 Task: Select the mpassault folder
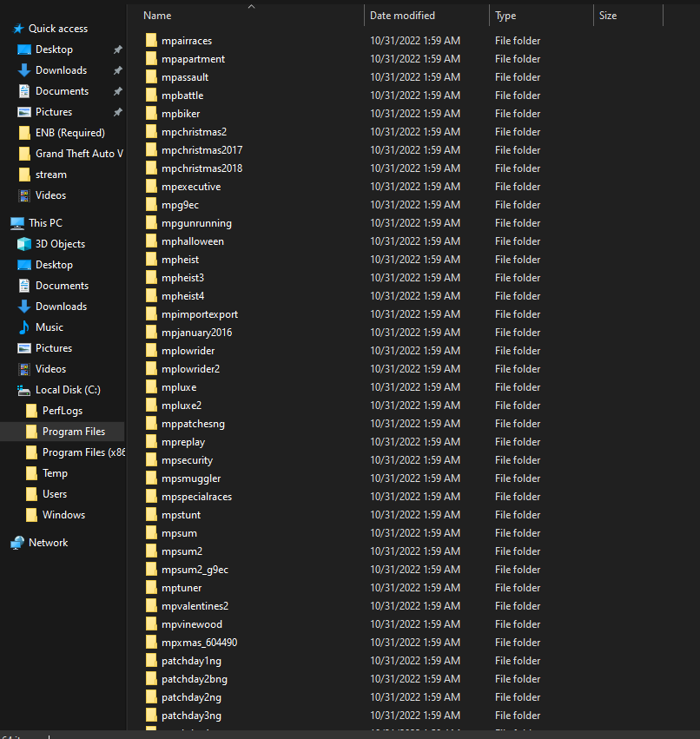[x=185, y=77]
